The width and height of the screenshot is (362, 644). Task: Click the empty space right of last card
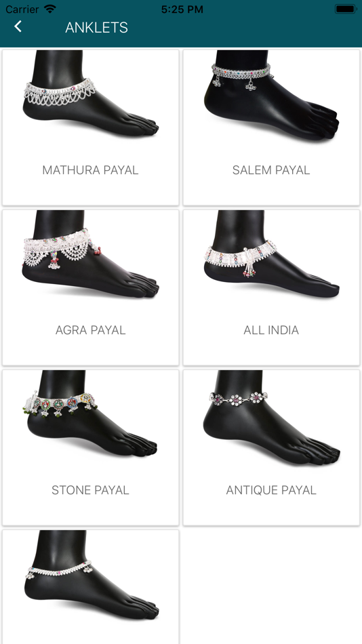(271, 586)
